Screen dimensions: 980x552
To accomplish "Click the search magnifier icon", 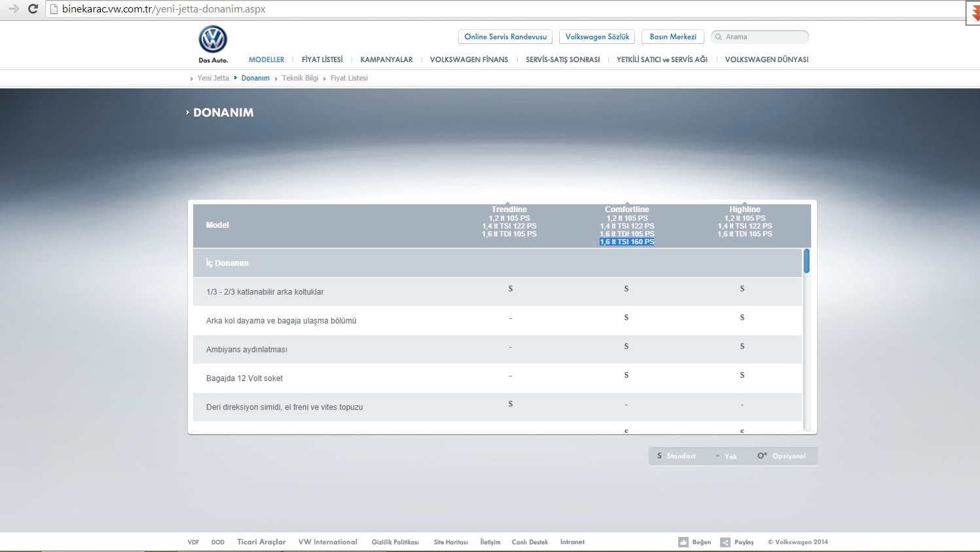I will coord(718,37).
